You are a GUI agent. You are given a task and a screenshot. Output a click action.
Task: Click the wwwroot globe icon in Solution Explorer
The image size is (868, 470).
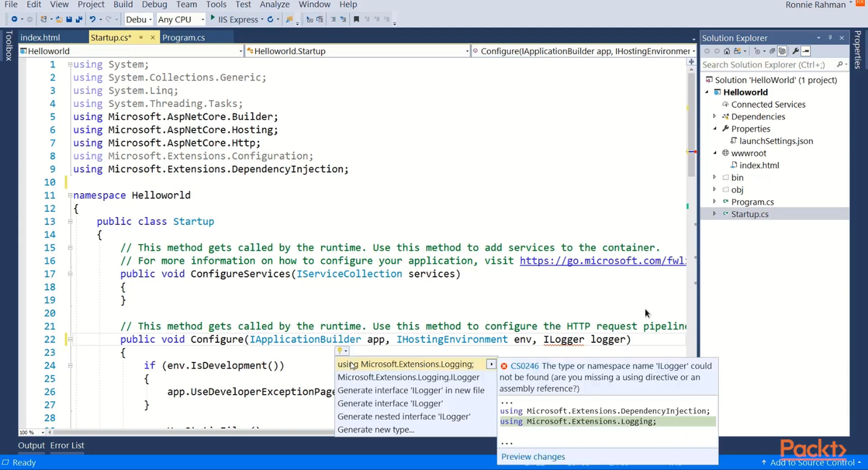coord(726,153)
